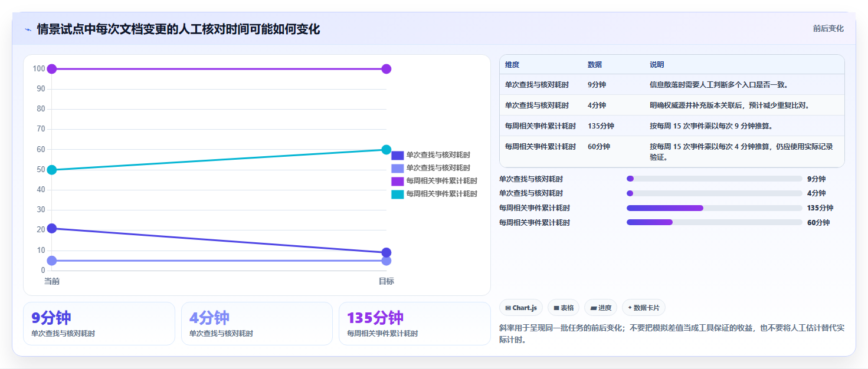Screen dimensions: 868x369
Task: Toggle the dark indigo legend swatch
Action: 398,155
